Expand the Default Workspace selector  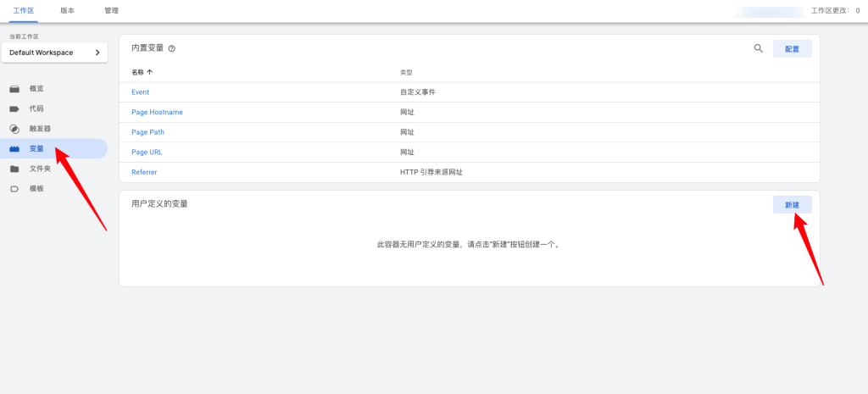(54, 53)
